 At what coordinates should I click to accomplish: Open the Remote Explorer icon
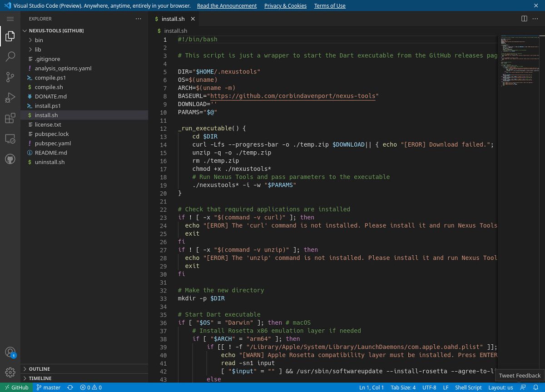tap(10, 139)
